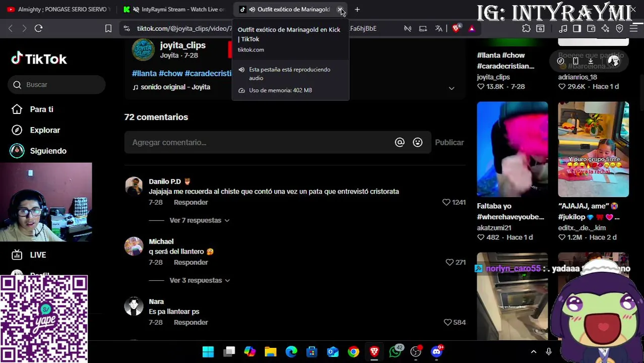Like Nara's comment heart
Image resolution: width=644 pixels, height=363 pixels.
[x=447, y=322]
